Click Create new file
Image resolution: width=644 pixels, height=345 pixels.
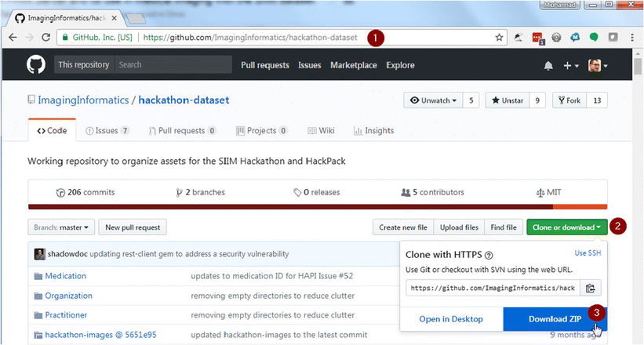(x=403, y=227)
